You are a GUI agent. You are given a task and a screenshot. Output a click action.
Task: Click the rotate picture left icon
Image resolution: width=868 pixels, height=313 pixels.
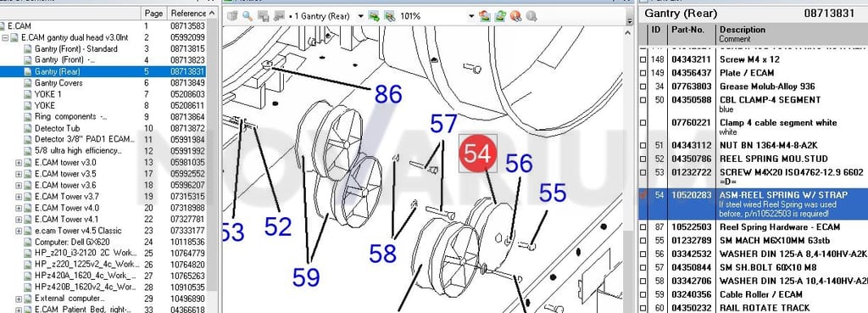485,16
